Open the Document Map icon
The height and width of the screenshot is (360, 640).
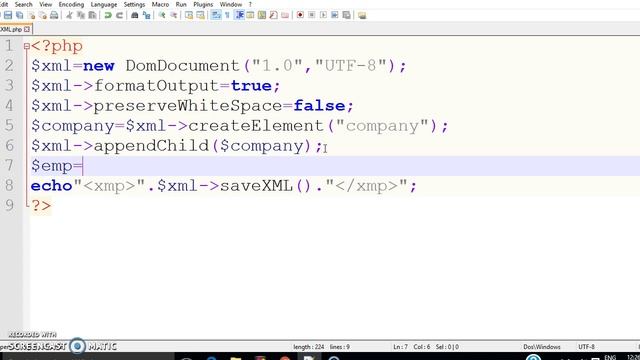[x=262, y=16]
